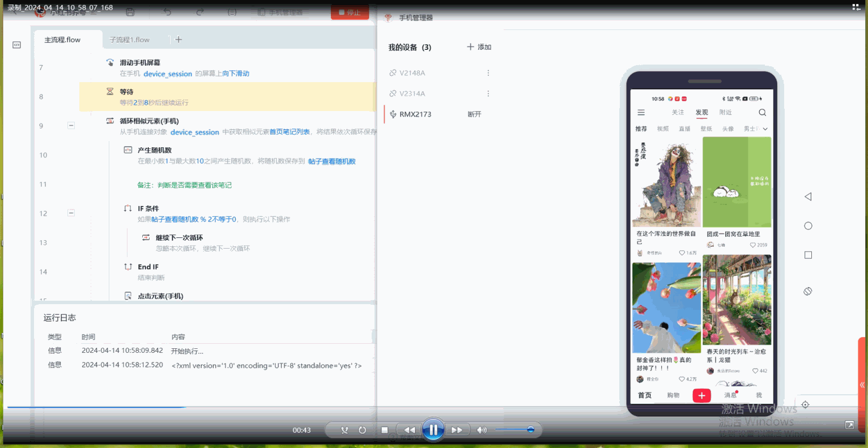Screen dimensions: 868x448
Task: Collapse the IF block on line 12
Action: click(71, 213)
